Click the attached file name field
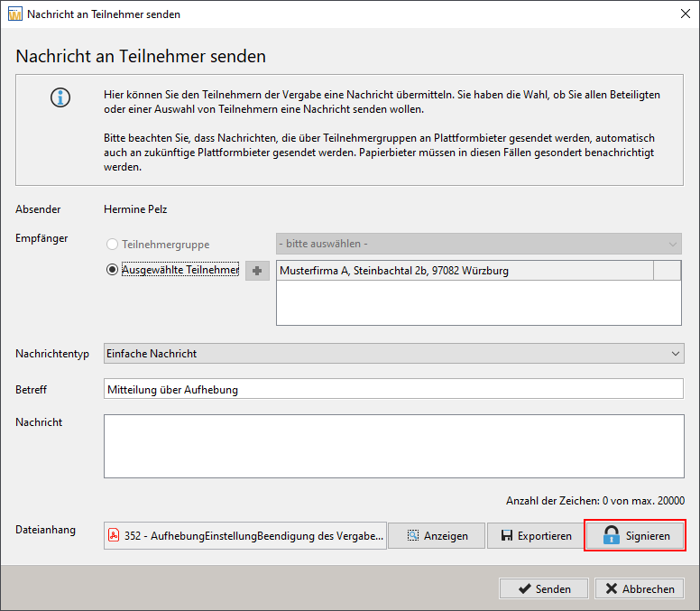Viewport: 700px width, 611px height. point(245,535)
